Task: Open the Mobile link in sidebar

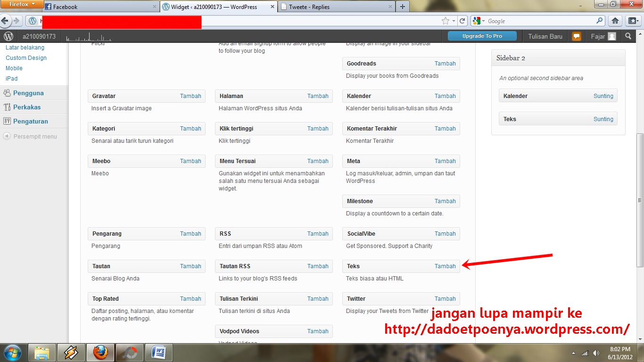Action: pos(14,68)
